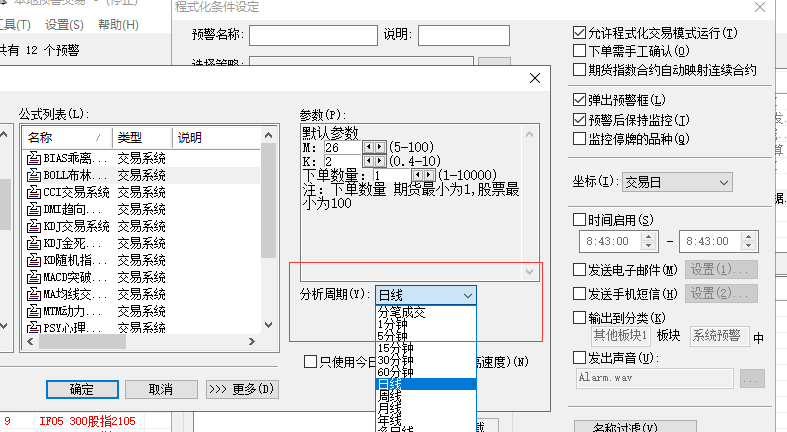Close the formula selection dialog
The width and height of the screenshot is (787, 432).
pyautogui.click(x=535, y=78)
